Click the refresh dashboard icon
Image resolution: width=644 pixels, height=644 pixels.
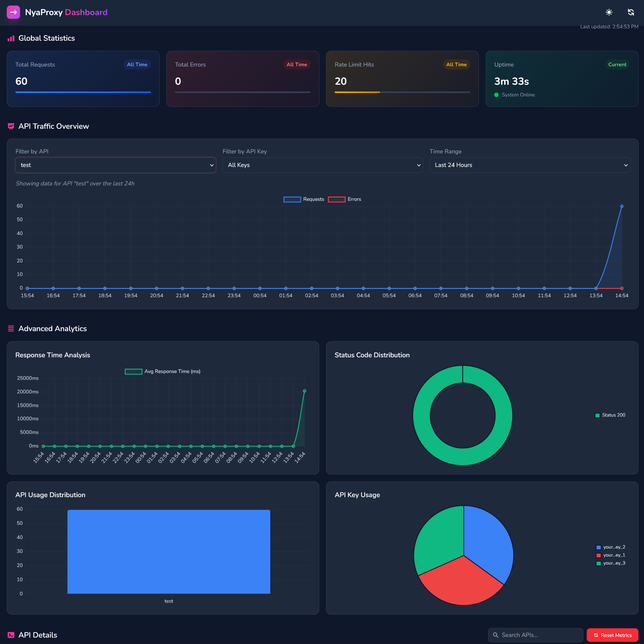tap(630, 12)
